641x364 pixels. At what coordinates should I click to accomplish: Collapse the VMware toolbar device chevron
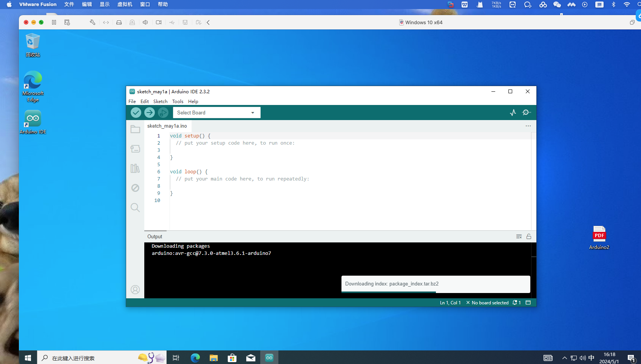click(208, 22)
